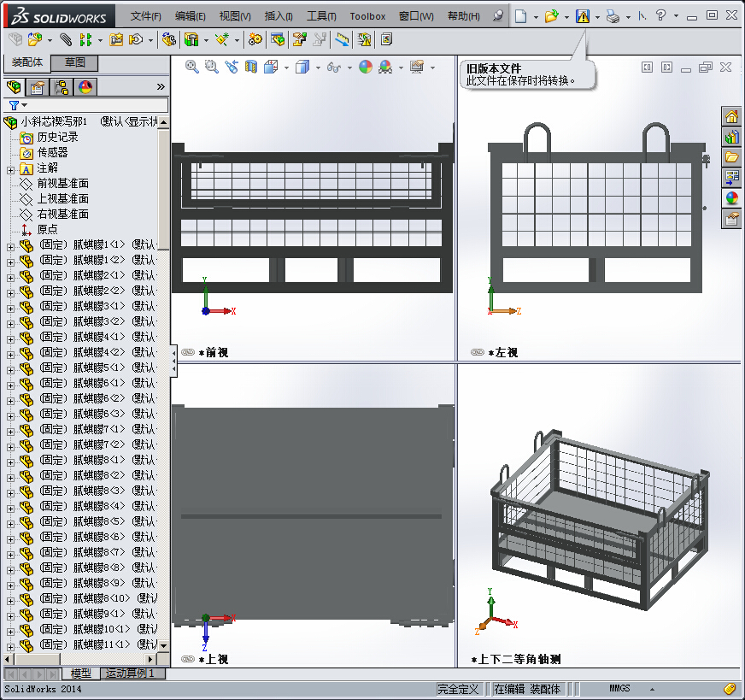The width and height of the screenshot is (745, 700).
Task: Open the DisplayManager tab icon
Action: (x=85, y=87)
